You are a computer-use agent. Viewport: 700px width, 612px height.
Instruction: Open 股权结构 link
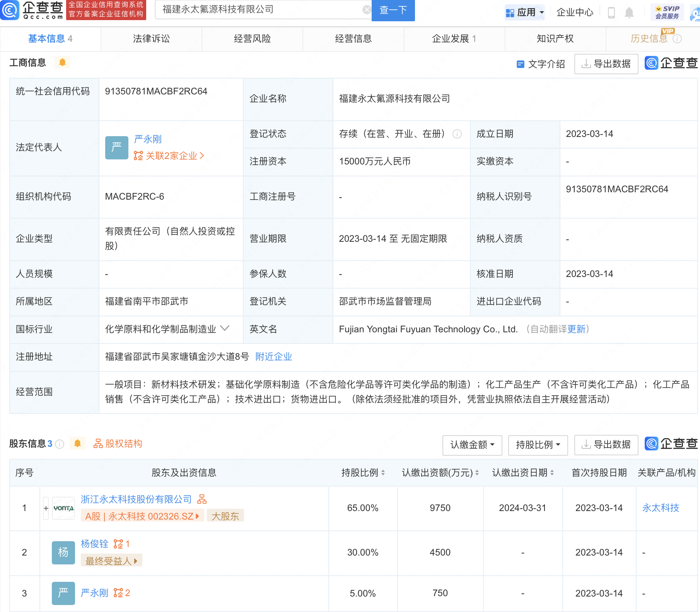[118, 443]
